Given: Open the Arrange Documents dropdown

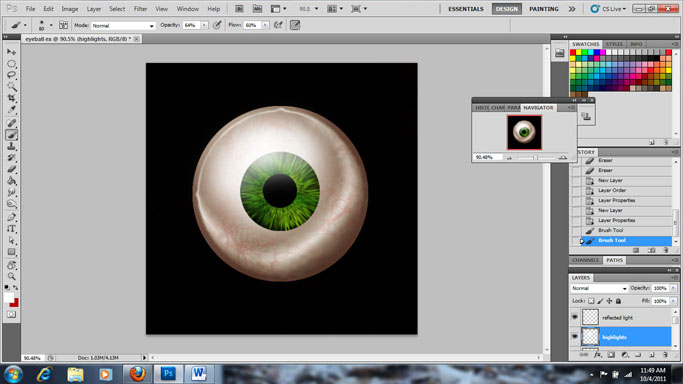Looking at the screenshot, I should (x=334, y=9).
